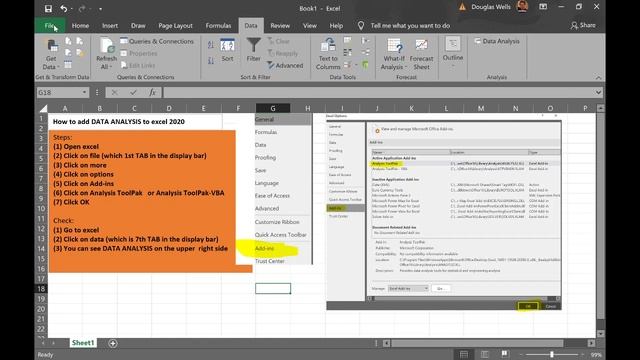The height and width of the screenshot is (360, 640).
Task: Open the Get Data button
Action: click(x=51, y=54)
